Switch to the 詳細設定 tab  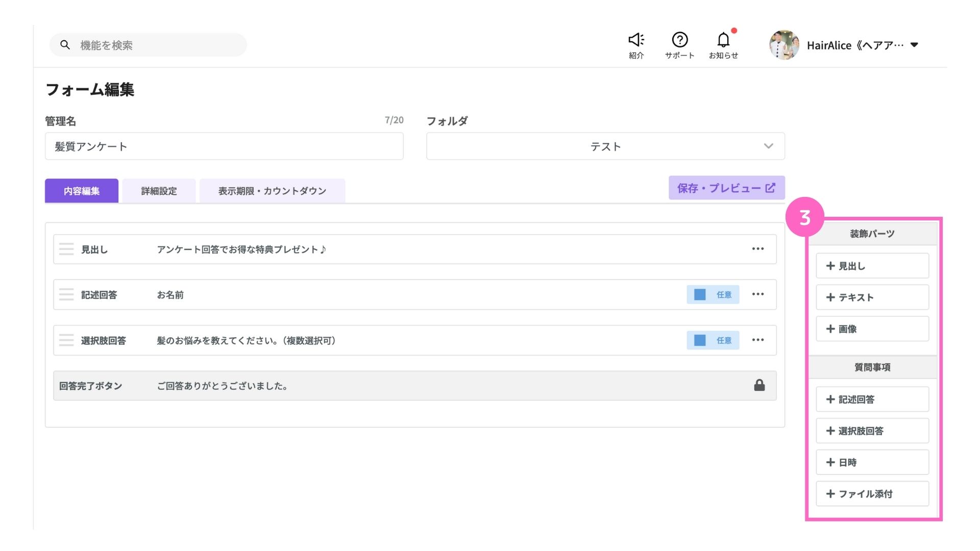[159, 191]
